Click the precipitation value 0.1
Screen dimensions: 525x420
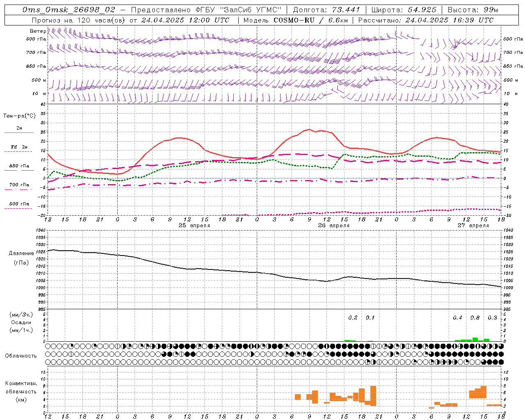[370, 318]
